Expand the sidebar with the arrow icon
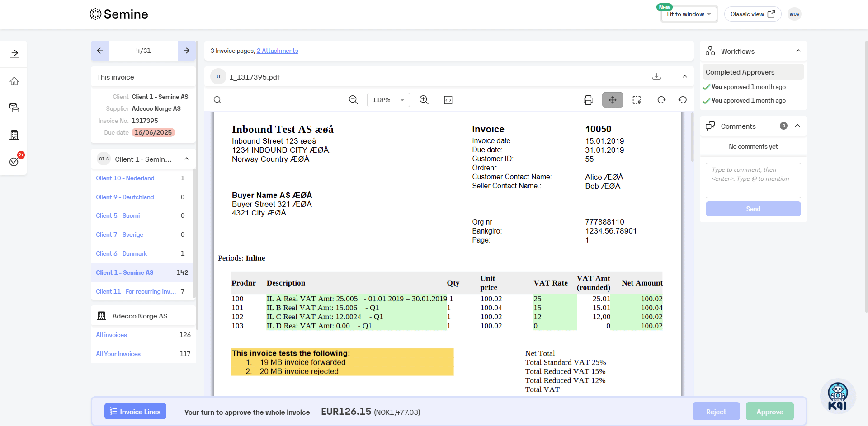The image size is (868, 426). 14,54
